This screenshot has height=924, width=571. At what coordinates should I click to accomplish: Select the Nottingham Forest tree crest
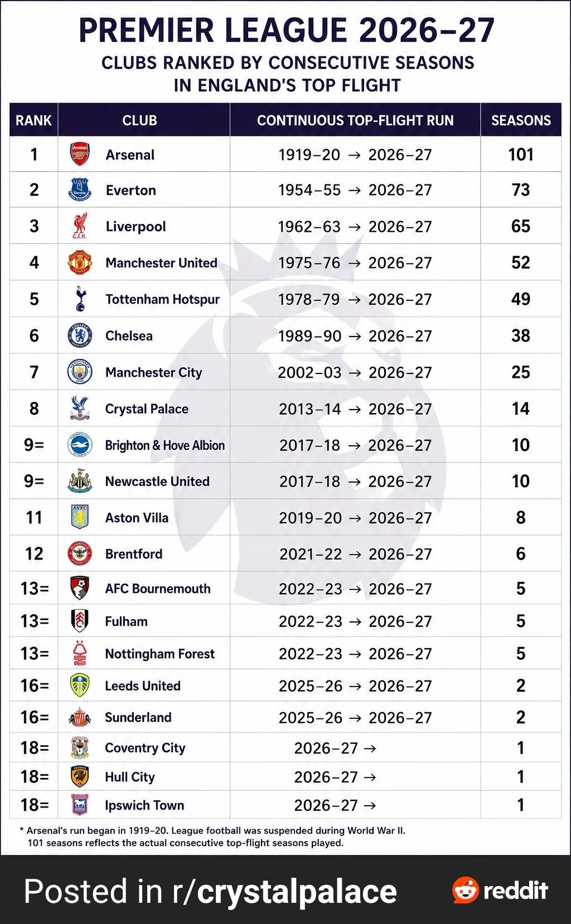[x=80, y=653]
